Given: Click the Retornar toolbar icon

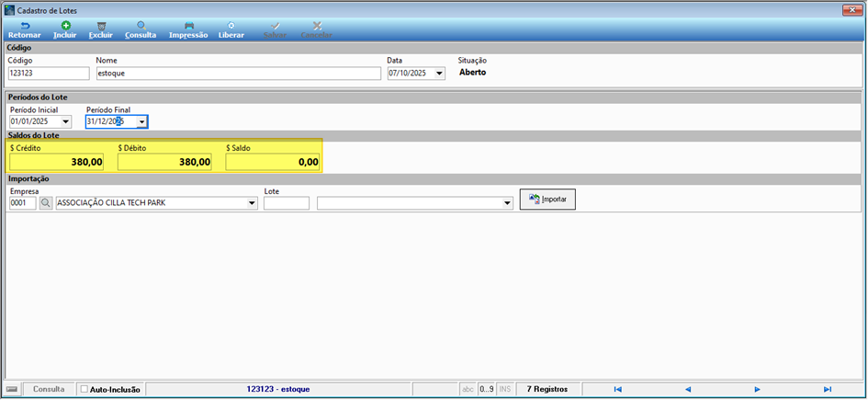Looking at the screenshot, I should pyautogui.click(x=25, y=30).
